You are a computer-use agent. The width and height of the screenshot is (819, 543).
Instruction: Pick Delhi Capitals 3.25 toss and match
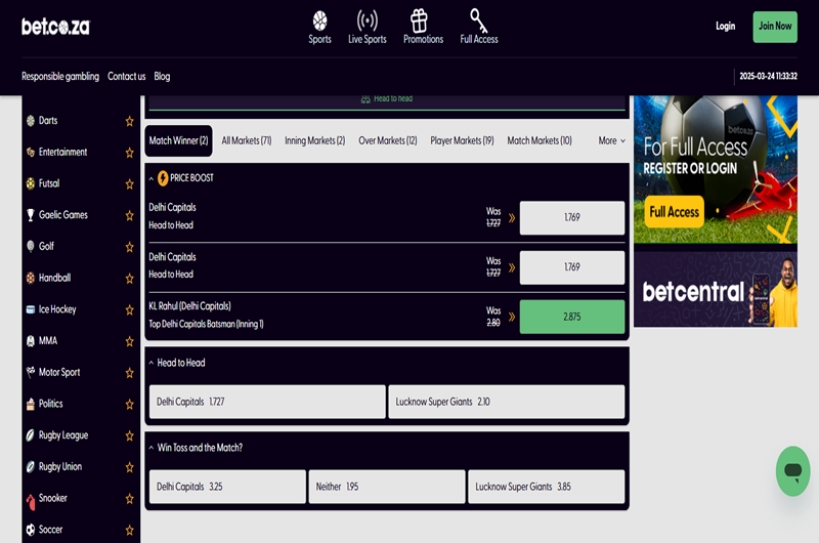(x=228, y=487)
